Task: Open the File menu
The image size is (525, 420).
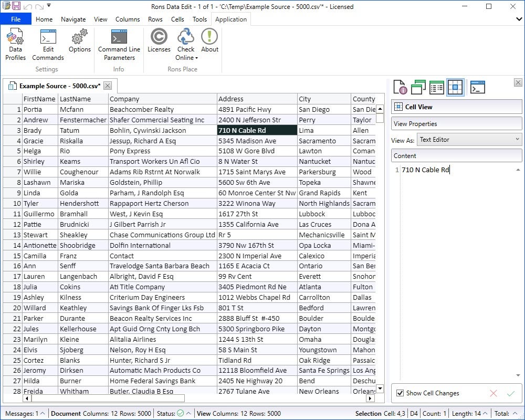Action: click(x=16, y=19)
